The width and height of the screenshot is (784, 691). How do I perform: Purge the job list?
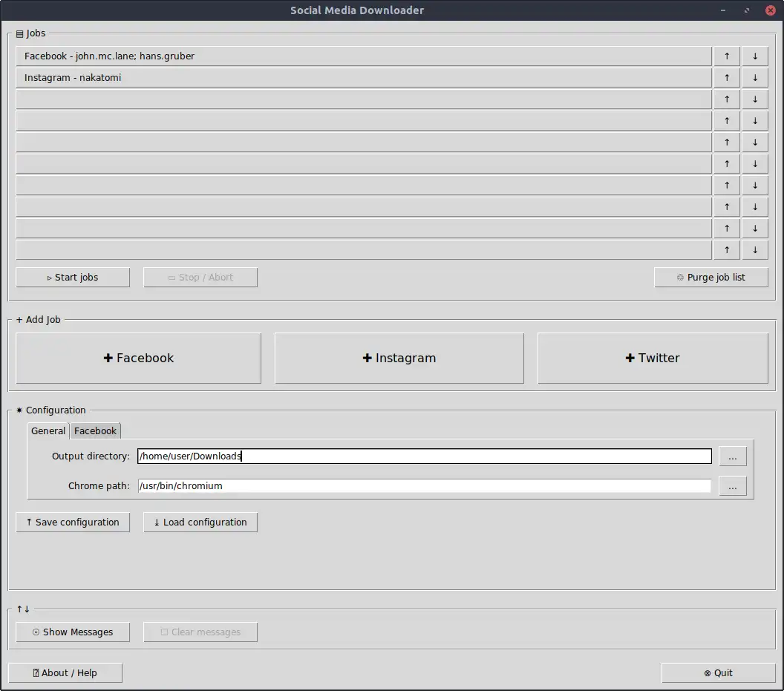pos(711,278)
